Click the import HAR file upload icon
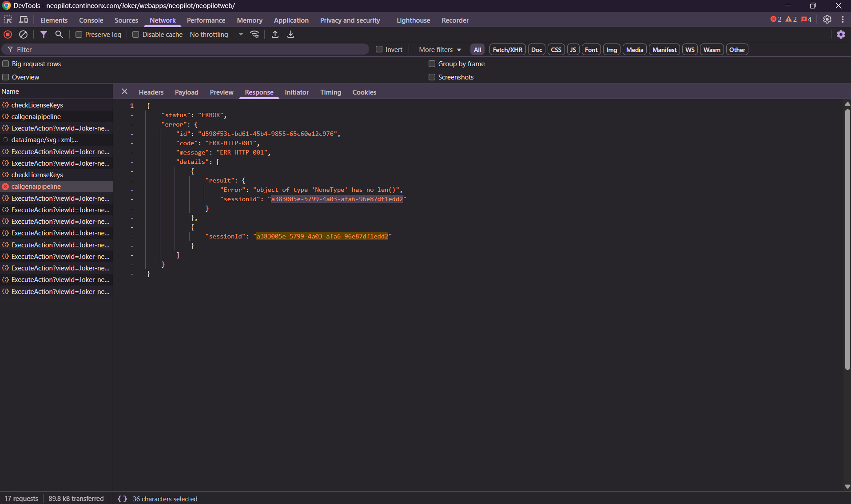The width and height of the screenshot is (851, 504). tap(275, 35)
